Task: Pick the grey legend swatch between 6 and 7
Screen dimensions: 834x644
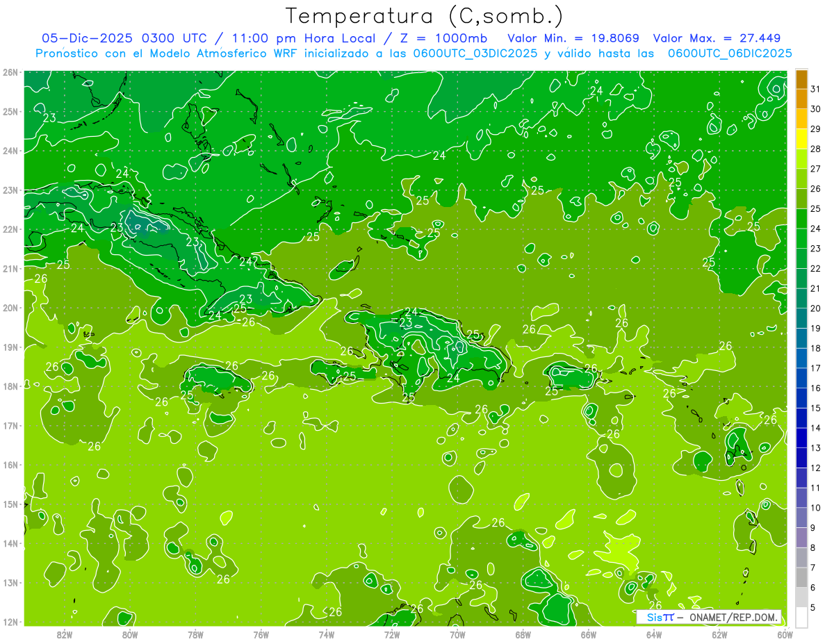Action: (x=801, y=577)
